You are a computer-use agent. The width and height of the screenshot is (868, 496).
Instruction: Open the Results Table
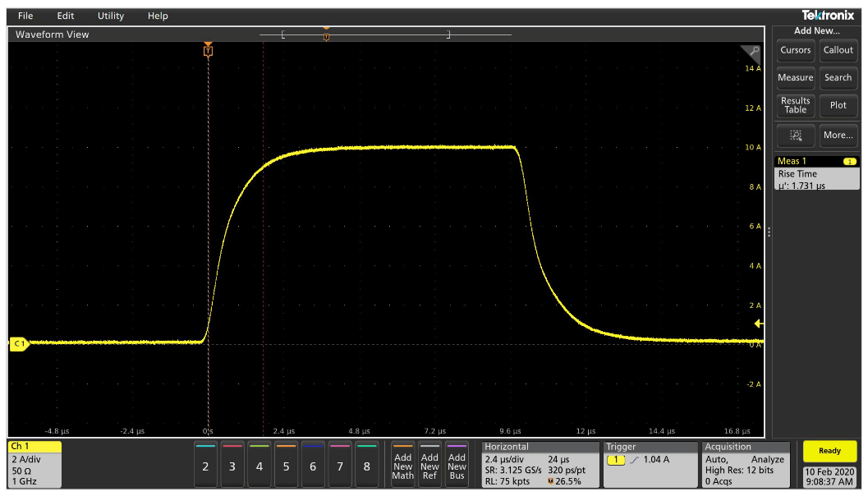[795, 105]
